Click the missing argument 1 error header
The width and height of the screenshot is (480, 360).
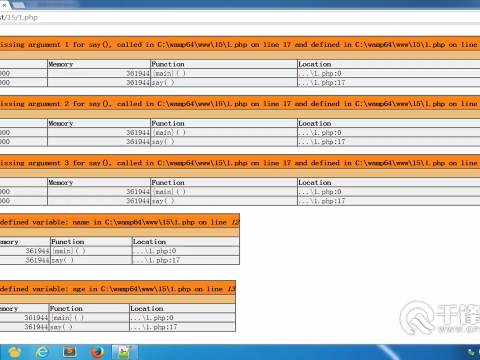click(x=240, y=44)
